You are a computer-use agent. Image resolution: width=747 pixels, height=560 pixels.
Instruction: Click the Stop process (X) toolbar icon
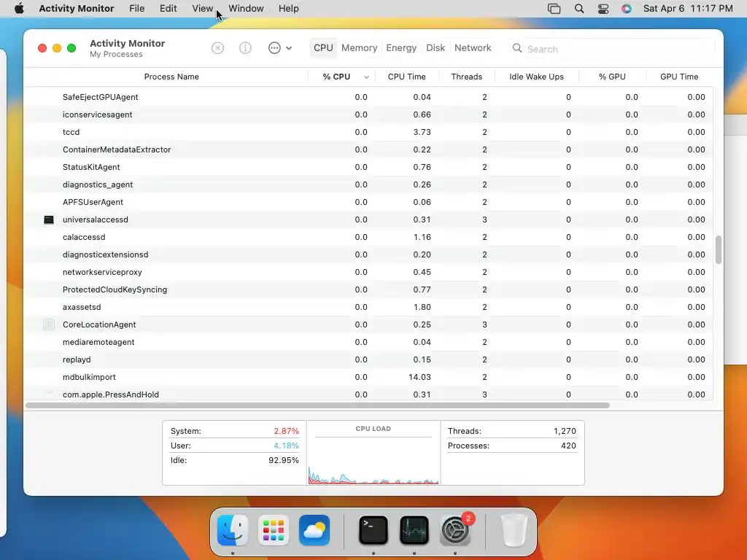[x=217, y=48]
